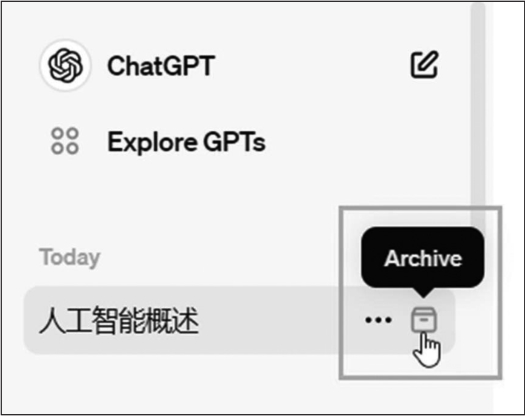Click the hand cursor below the archive box icon
This screenshot has width=525, height=416.
point(427,350)
